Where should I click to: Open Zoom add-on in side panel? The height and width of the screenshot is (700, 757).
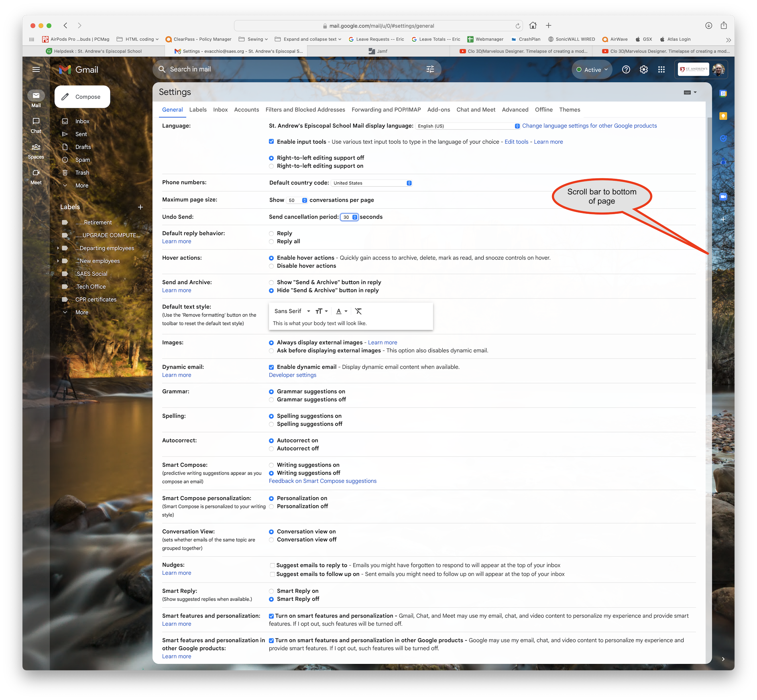(723, 196)
